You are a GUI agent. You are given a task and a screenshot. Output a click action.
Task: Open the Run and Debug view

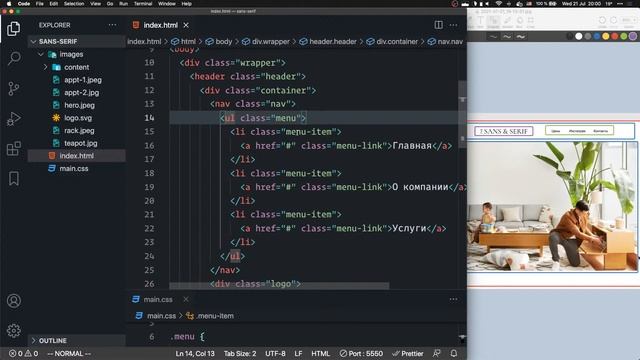tap(13, 118)
